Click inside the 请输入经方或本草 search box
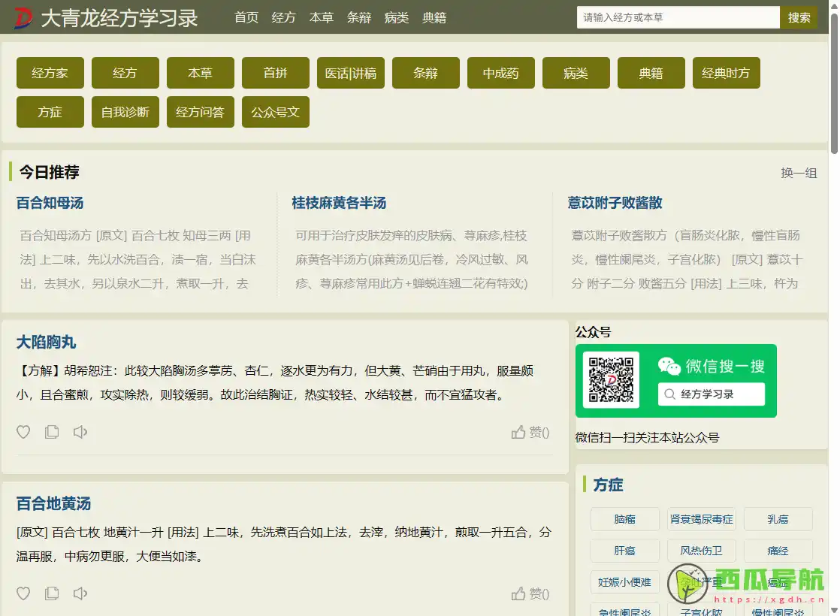Screen dimensions: 840x616 tap(676, 17)
